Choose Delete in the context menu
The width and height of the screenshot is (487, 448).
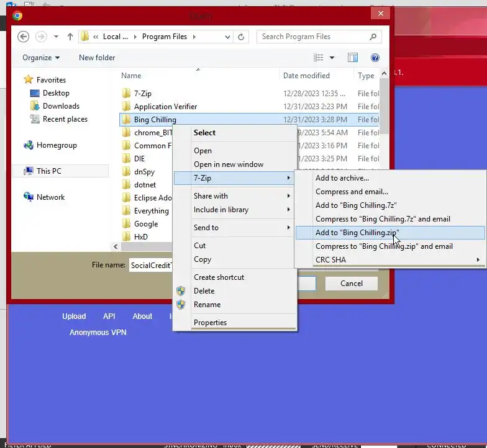pyautogui.click(x=235, y=291)
